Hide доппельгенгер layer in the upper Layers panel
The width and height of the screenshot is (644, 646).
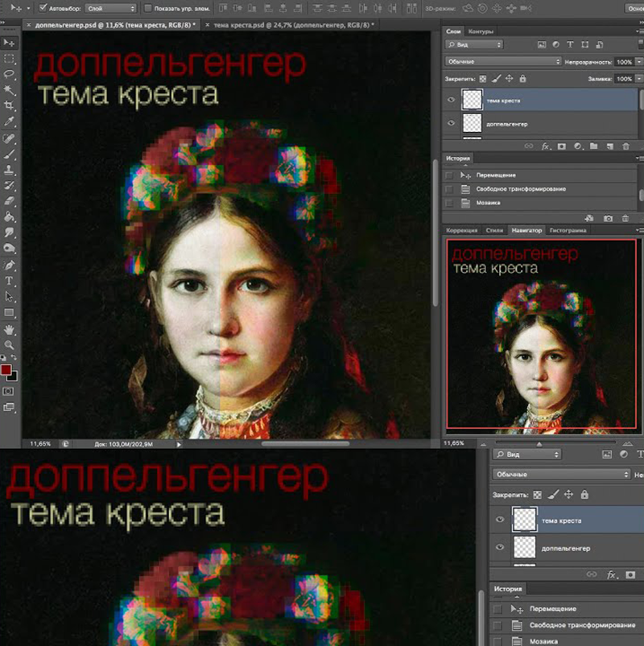(x=451, y=123)
